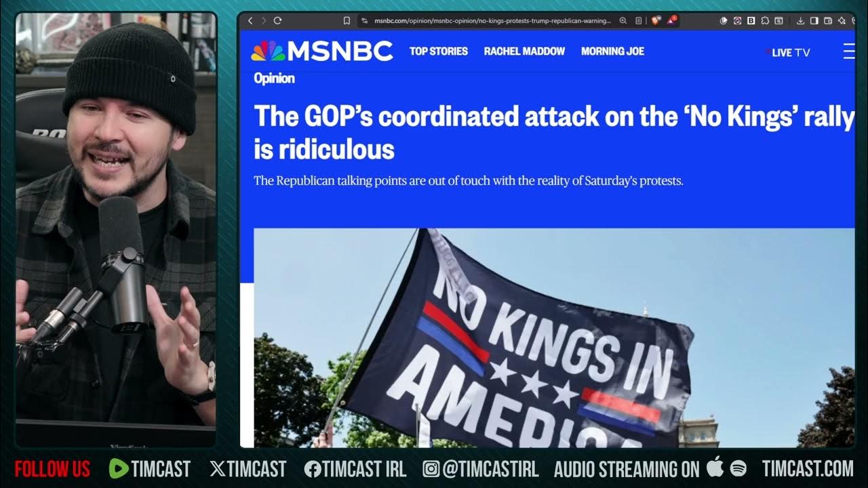Open the site settings icon beside URL

pos(365,21)
